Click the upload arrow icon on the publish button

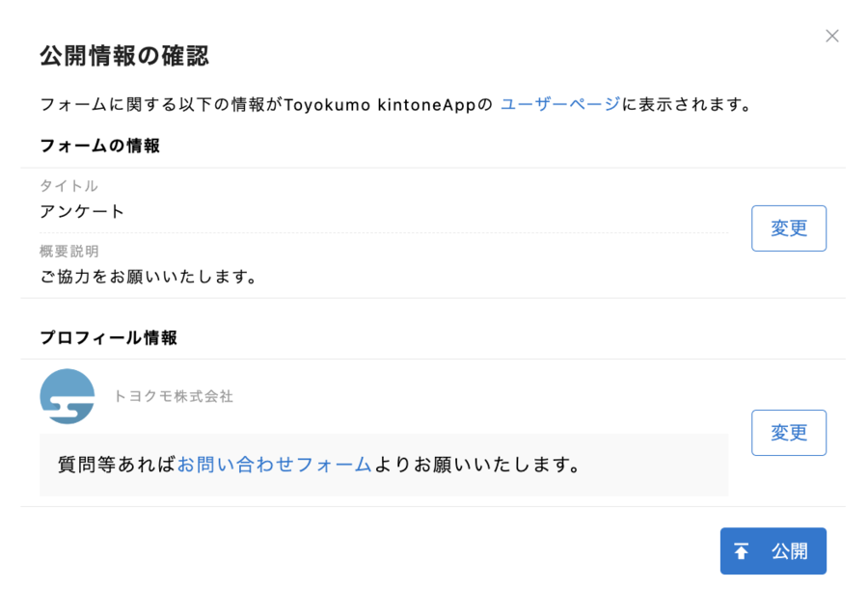click(x=741, y=550)
